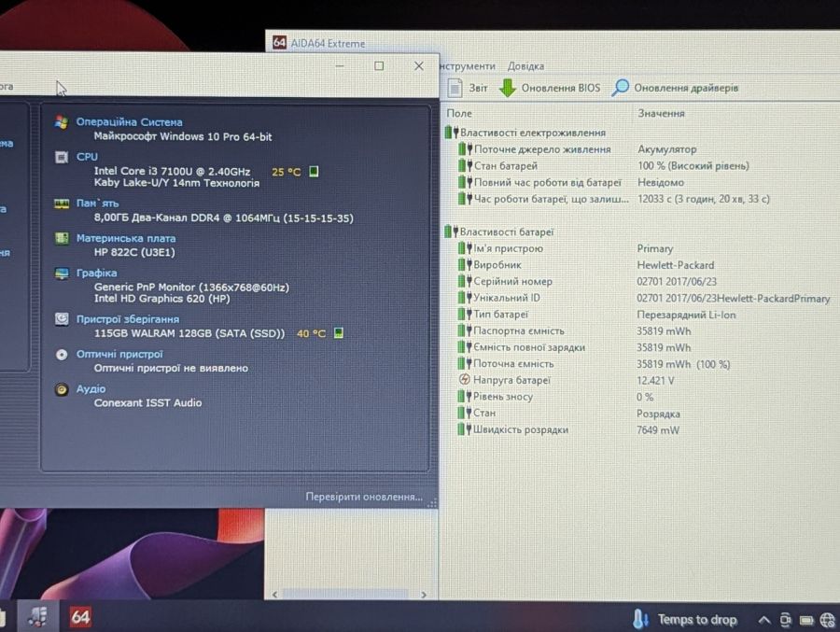The height and width of the screenshot is (632, 840).
Task: Click Перевірити оновлення link in Speccy
Action: (x=364, y=497)
